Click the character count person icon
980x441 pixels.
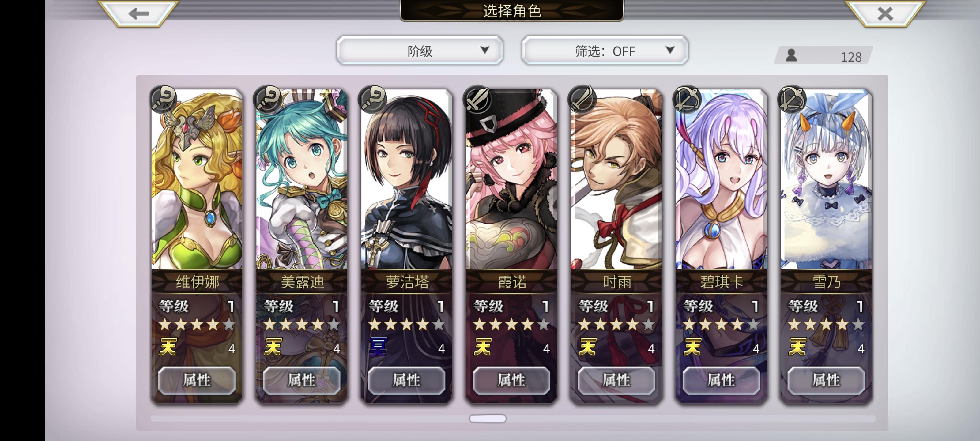point(791,55)
